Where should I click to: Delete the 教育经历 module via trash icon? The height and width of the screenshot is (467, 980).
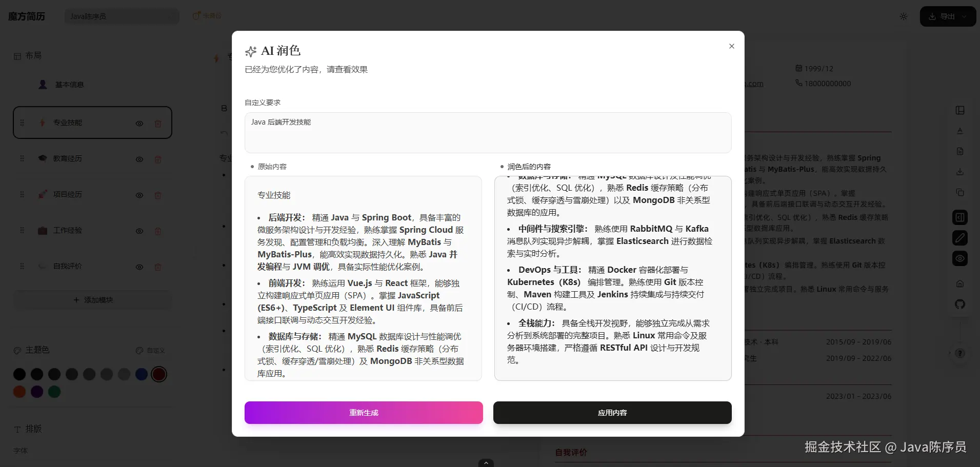pos(158,159)
